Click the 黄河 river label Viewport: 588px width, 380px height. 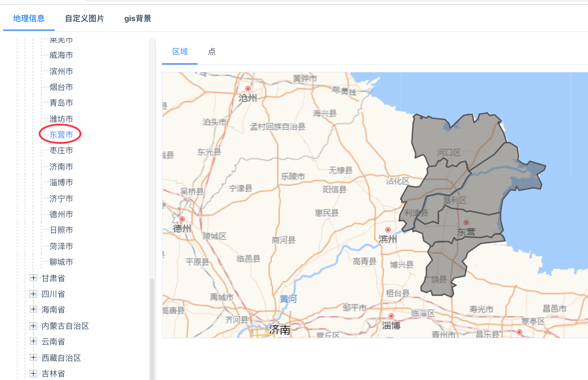click(288, 299)
